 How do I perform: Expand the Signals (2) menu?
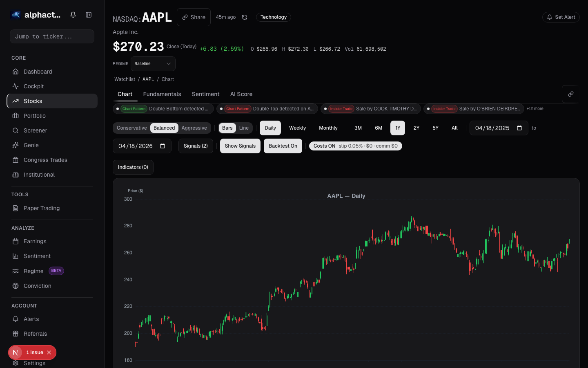196,146
